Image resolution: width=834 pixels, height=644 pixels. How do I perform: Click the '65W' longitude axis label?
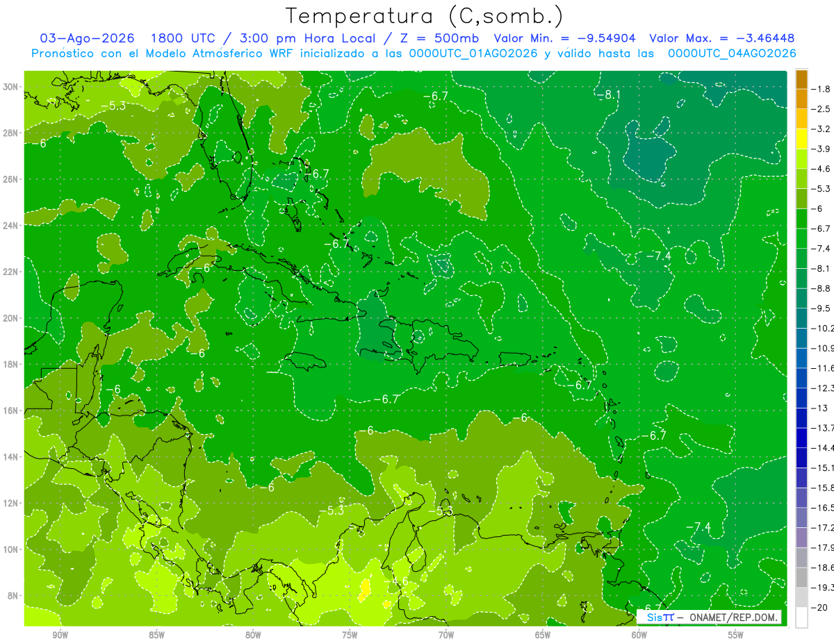543,634
